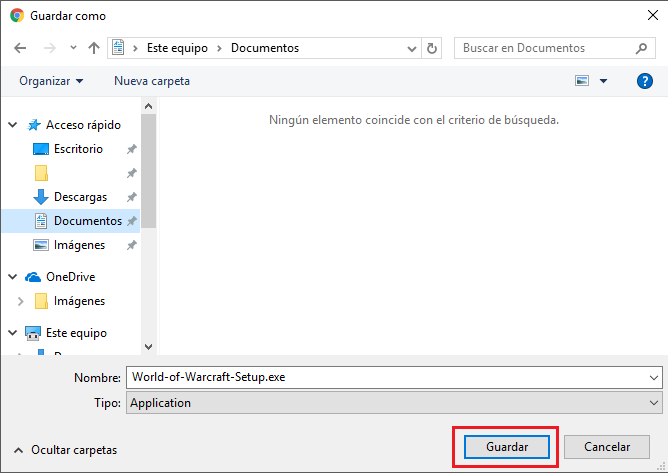The width and height of the screenshot is (668, 473).
Task: Collapse the OneDrive tree node
Action: point(13,277)
